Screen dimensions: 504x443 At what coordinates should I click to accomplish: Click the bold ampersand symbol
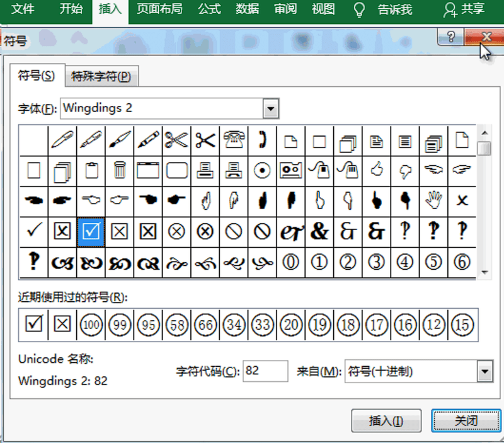(x=319, y=231)
